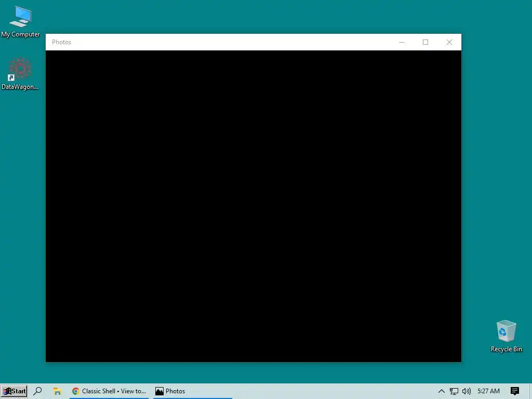This screenshot has width=532, height=399.
Task: Click the 5:27 AM clock
Action: (x=488, y=391)
